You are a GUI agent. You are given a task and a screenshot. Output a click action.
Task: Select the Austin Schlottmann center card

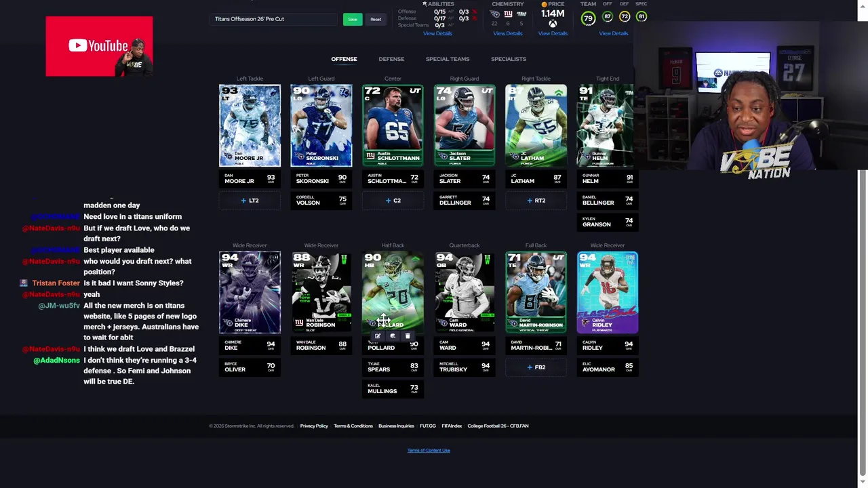coord(393,125)
